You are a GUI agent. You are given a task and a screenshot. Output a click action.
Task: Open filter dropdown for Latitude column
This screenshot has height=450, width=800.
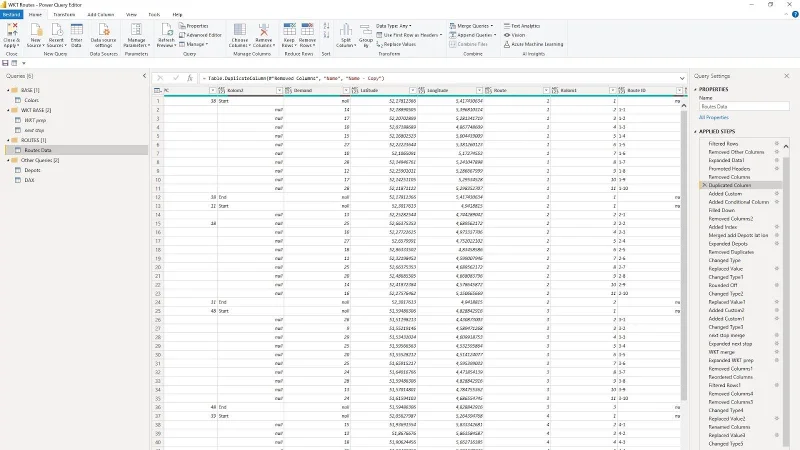click(412, 90)
